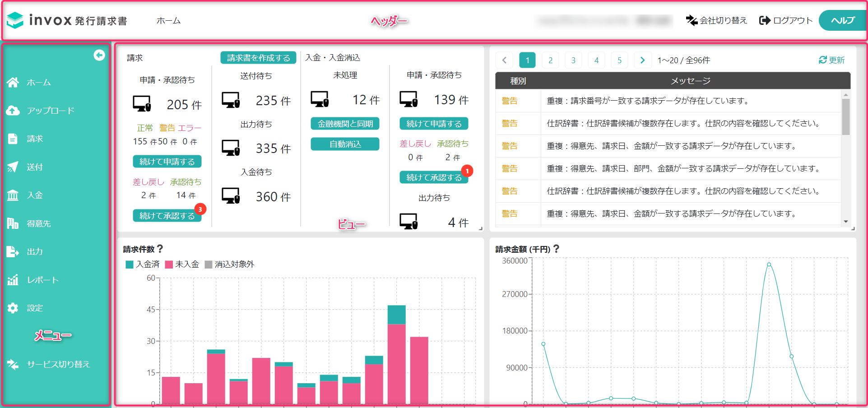Go to next page with the right chevron
This screenshot has width=868, height=408.
pyautogui.click(x=643, y=60)
